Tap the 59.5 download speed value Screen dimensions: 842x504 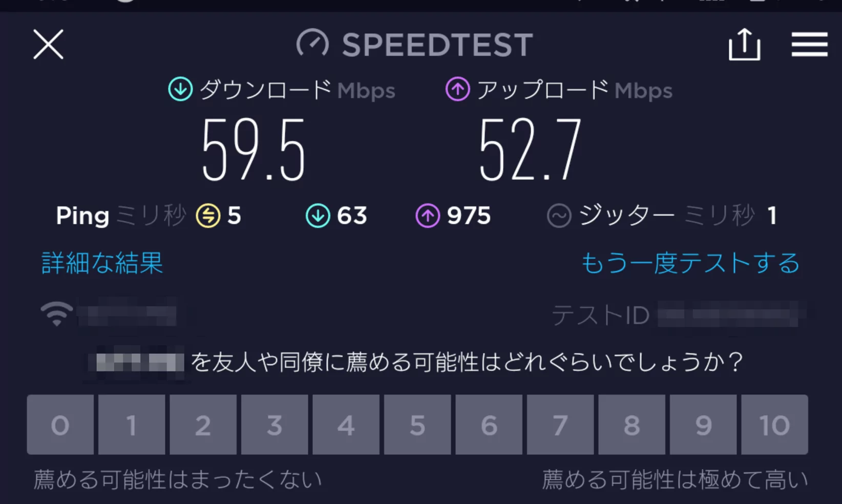coord(254,150)
